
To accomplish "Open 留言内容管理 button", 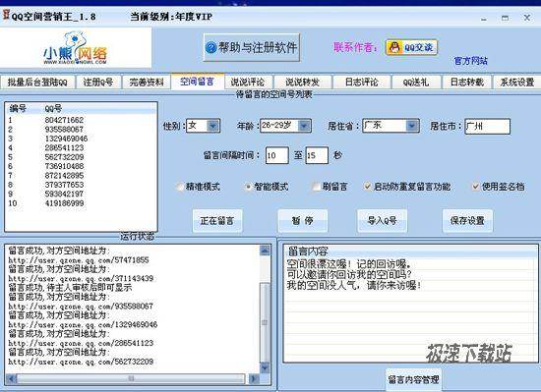I will [x=413, y=379].
